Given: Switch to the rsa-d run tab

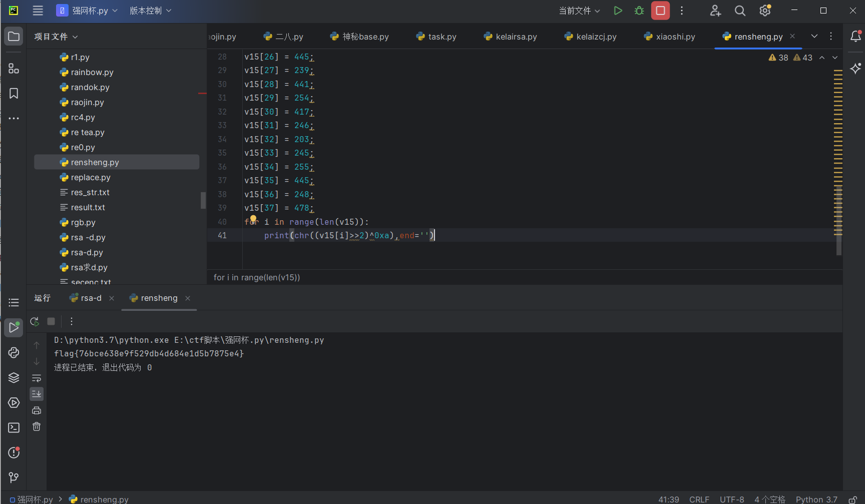Looking at the screenshot, I should pos(86,298).
